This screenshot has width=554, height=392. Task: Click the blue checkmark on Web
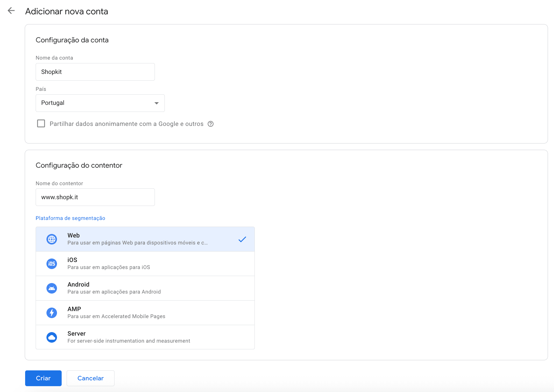click(242, 239)
